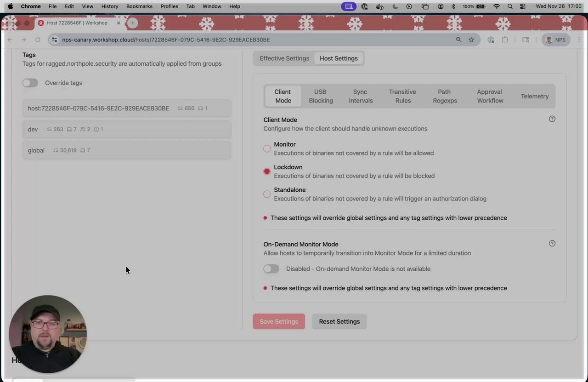Bookmark this page with star icon
The width and height of the screenshot is (588, 382).
click(471, 40)
